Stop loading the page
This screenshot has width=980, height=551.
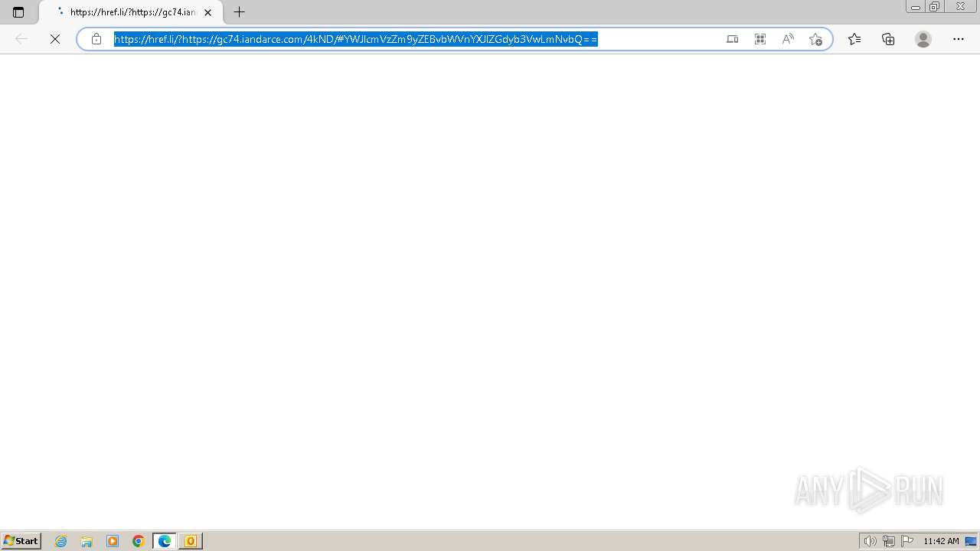pos(55,39)
